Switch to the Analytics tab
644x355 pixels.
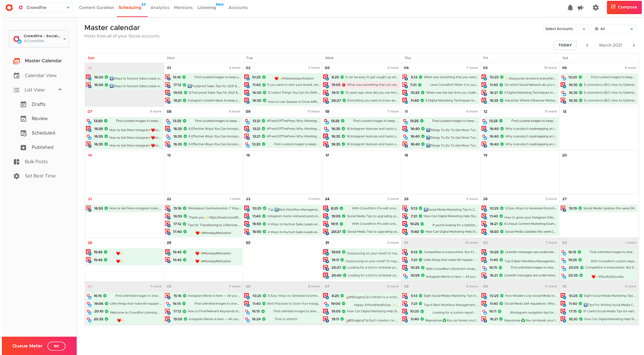click(x=160, y=8)
